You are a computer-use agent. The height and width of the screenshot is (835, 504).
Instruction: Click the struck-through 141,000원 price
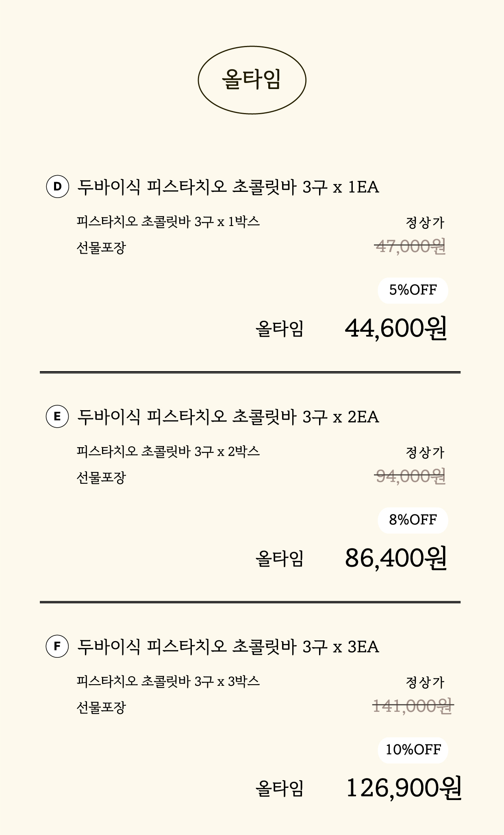[x=413, y=706]
